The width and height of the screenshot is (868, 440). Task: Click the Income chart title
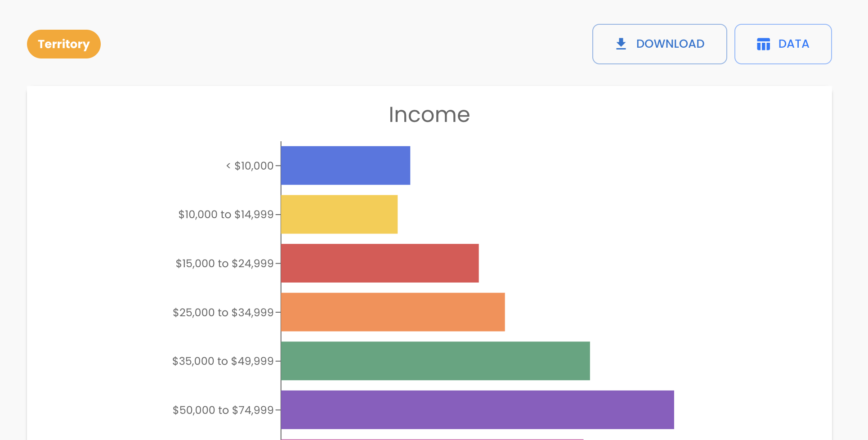pos(429,115)
